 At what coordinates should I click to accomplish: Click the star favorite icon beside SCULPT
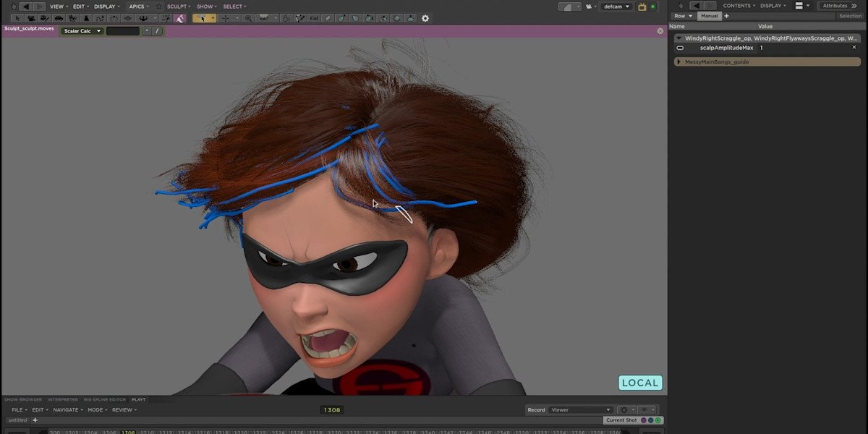[x=159, y=7]
